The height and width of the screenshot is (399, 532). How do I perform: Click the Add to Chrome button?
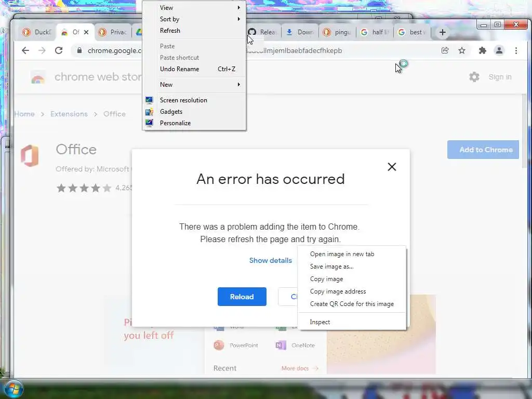[x=483, y=150]
